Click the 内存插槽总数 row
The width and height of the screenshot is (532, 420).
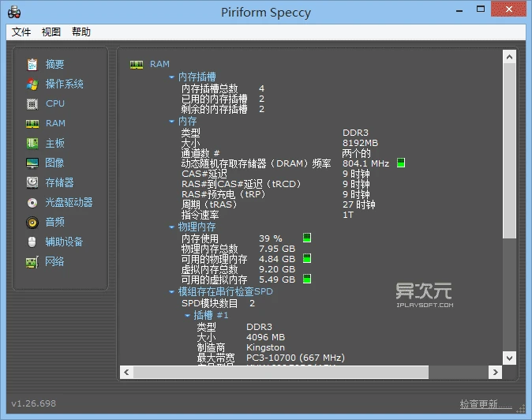click(x=223, y=88)
